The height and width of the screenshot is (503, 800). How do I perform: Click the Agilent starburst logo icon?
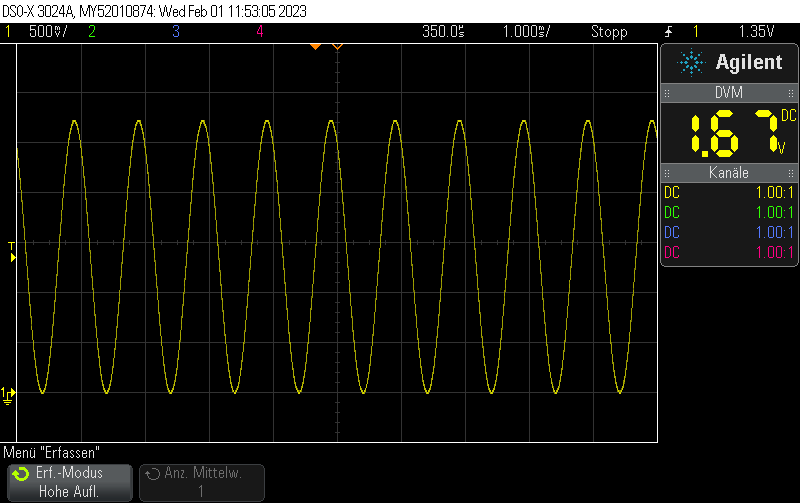691,62
